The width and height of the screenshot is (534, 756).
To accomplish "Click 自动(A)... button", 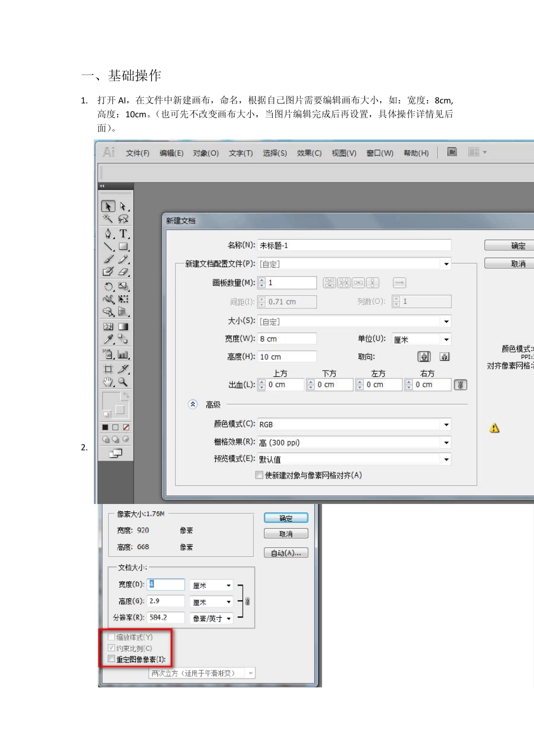I will [286, 553].
